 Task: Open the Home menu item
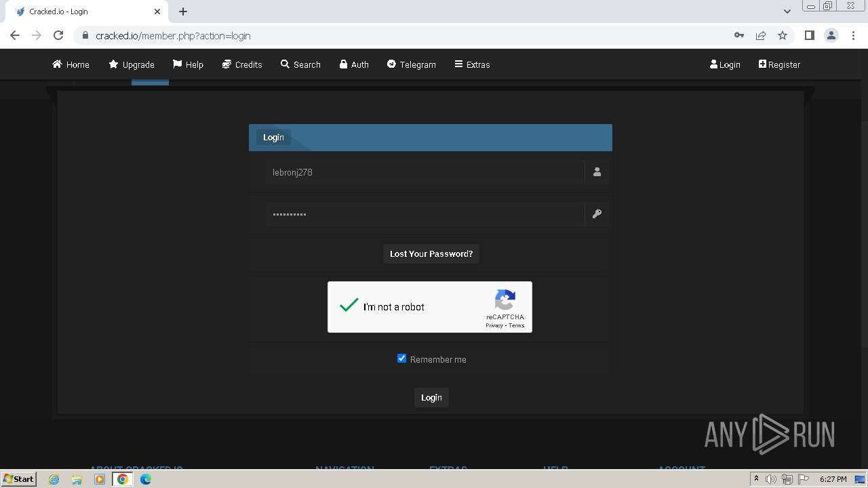(71, 64)
